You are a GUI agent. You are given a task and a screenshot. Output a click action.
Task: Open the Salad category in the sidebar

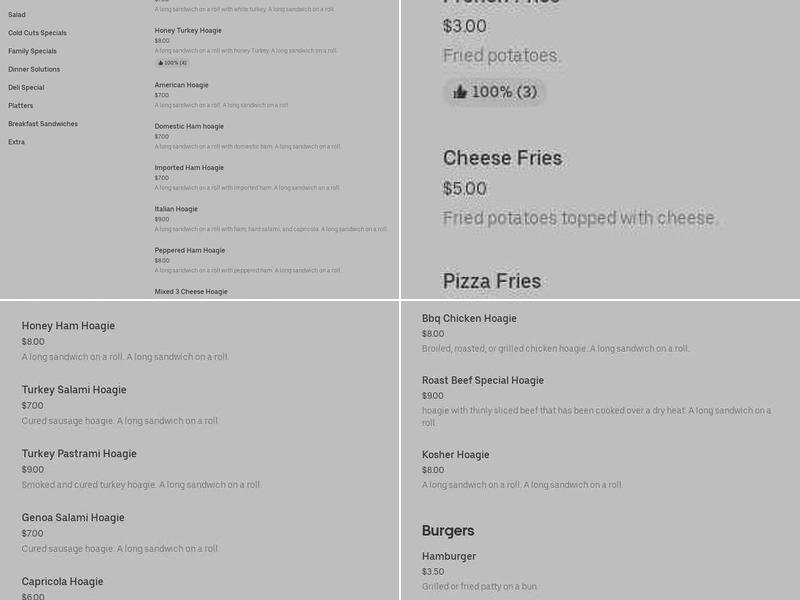pyautogui.click(x=14, y=15)
